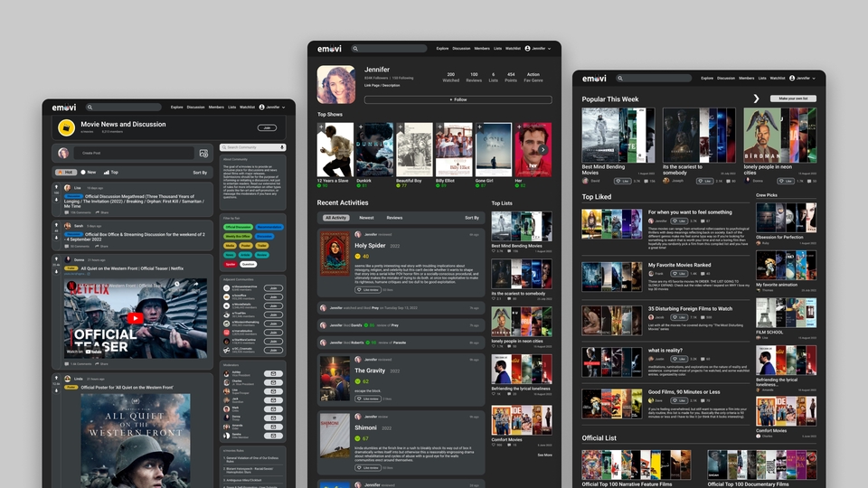Select the Newest tab in Recent Activities
This screenshot has width=868, height=488.
(366, 218)
